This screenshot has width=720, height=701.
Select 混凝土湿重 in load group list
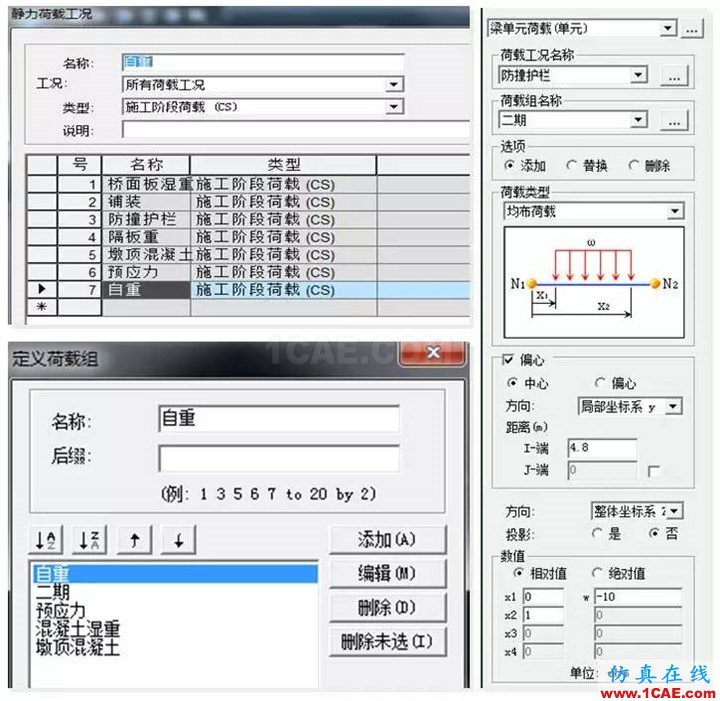pyautogui.click(x=78, y=629)
